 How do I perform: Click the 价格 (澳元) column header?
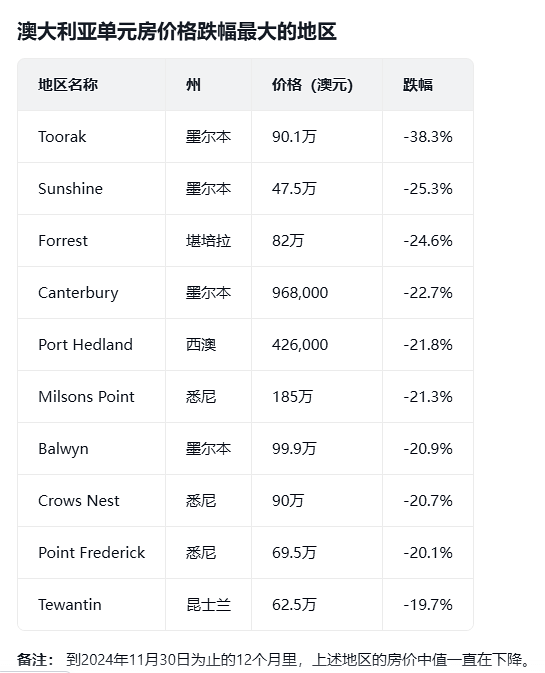coord(312,85)
